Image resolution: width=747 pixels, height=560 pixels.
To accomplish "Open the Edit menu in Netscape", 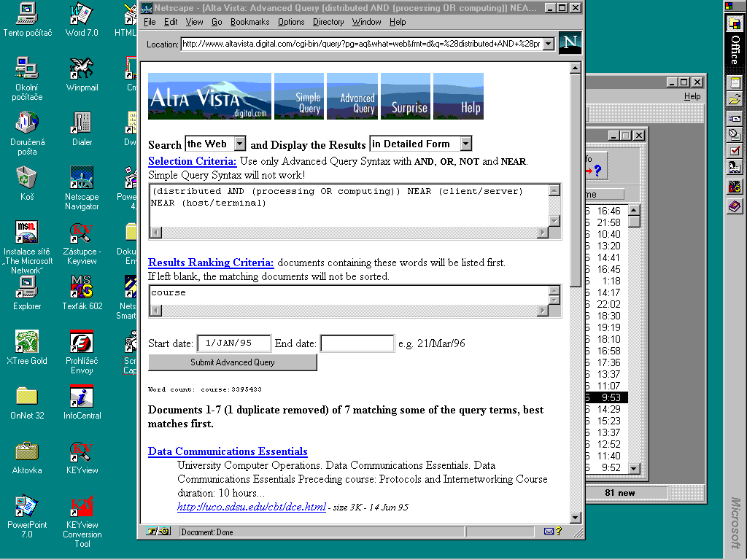I will point(171,22).
